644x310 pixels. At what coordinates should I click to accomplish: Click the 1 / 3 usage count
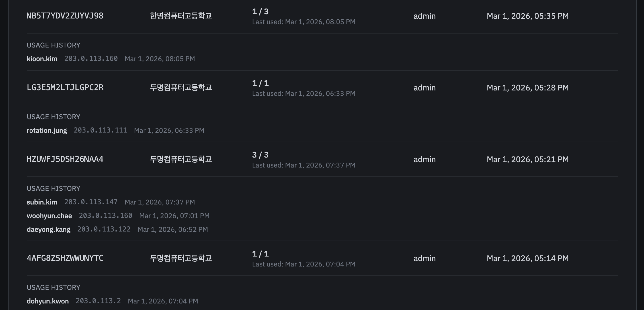coord(260,11)
